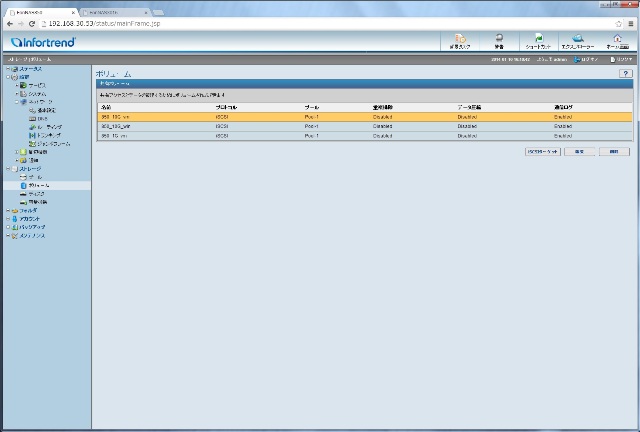The width and height of the screenshot is (640, 432).
Task: Click the iSCSI target button below table
Action: (541, 151)
